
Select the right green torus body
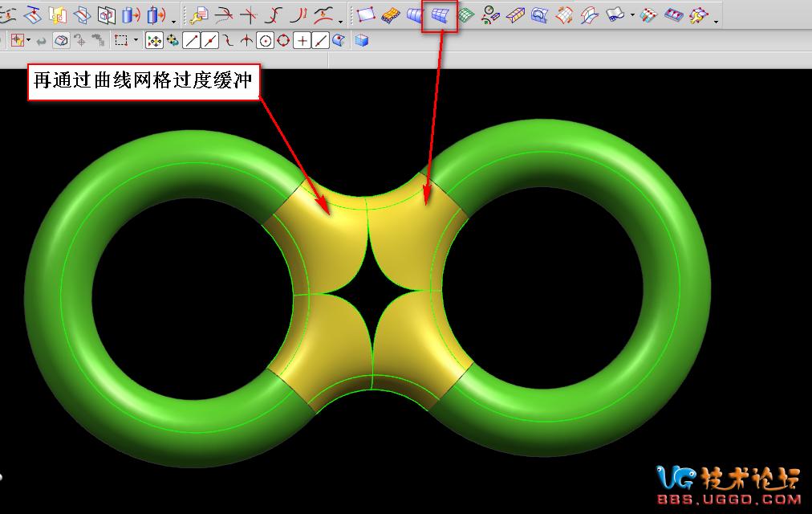click(x=676, y=288)
